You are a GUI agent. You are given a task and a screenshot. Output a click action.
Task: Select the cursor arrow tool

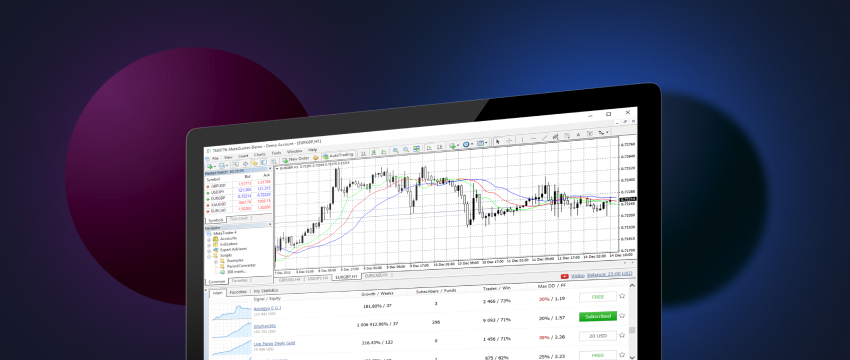coord(498,142)
